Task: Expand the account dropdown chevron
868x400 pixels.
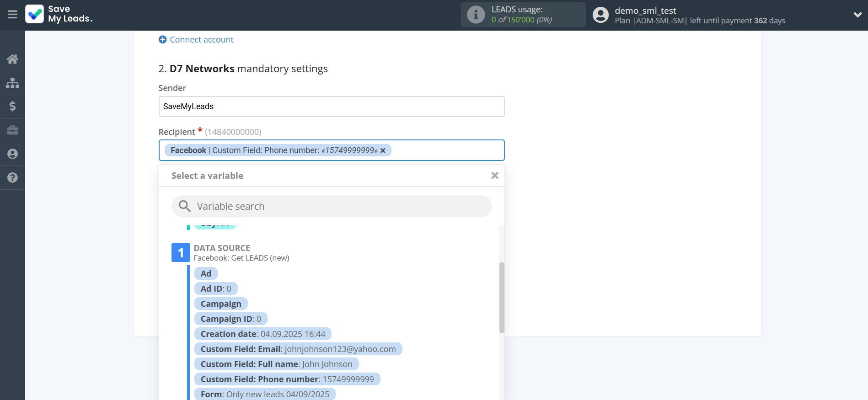Action: pyautogui.click(x=857, y=15)
